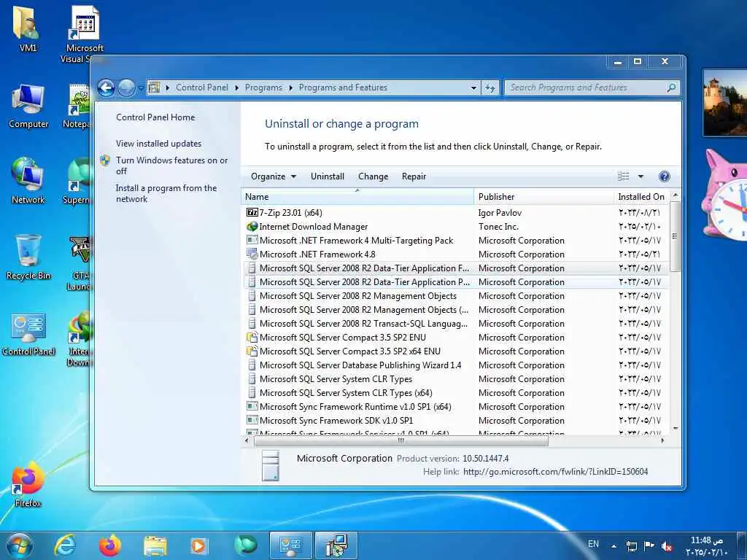747x560 pixels.
Task: Expand arrow after Programs breadcrumb
Action: point(290,87)
